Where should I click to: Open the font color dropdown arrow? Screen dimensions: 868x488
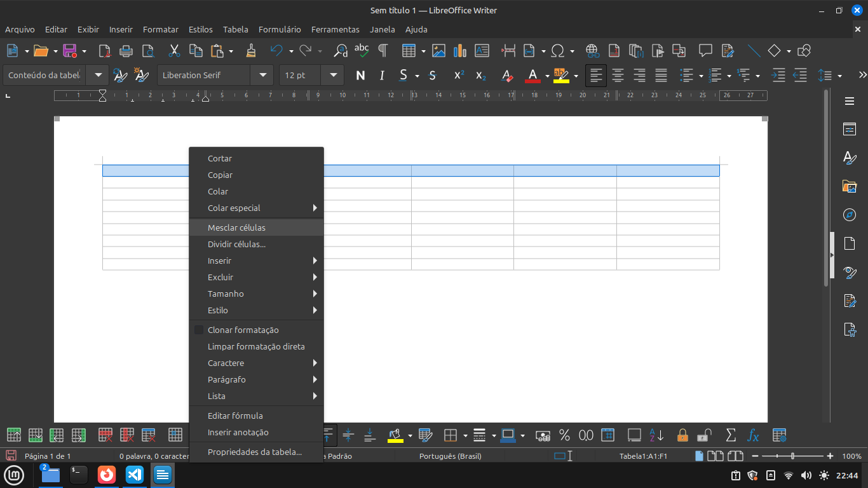click(x=547, y=76)
